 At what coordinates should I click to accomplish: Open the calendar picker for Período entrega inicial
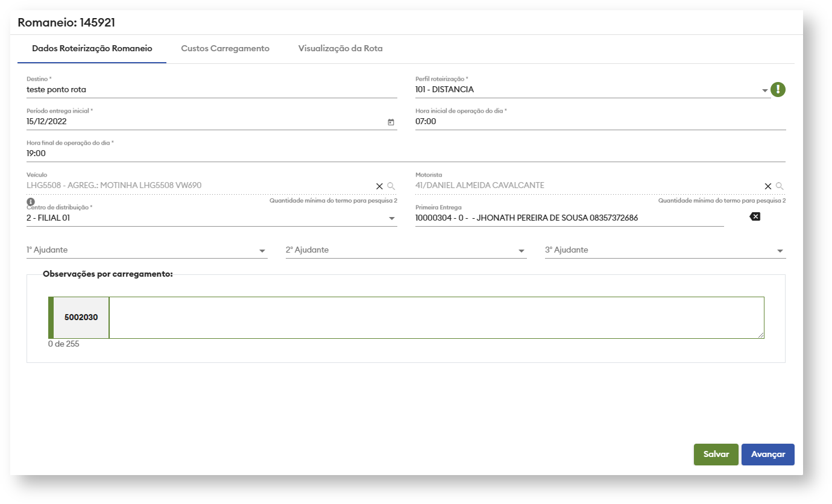point(391,122)
